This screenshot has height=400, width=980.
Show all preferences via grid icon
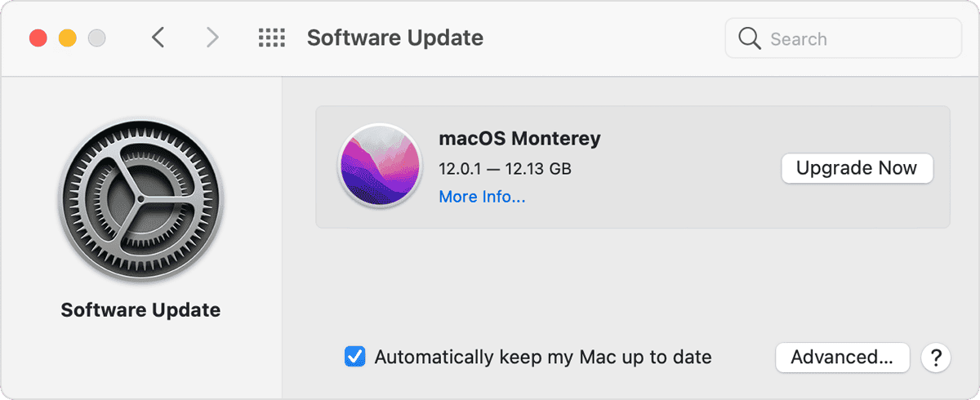pos(271,38)
